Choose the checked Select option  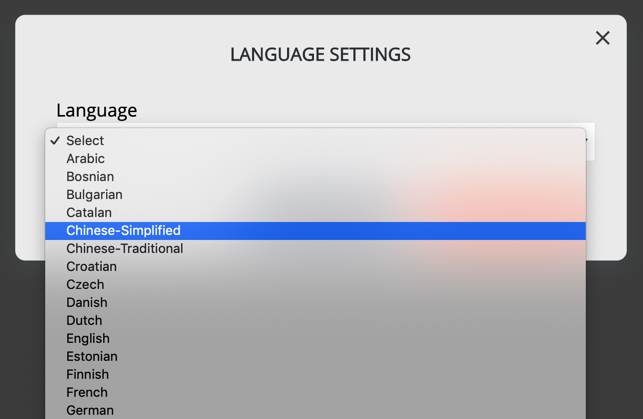tap(315, 141)
